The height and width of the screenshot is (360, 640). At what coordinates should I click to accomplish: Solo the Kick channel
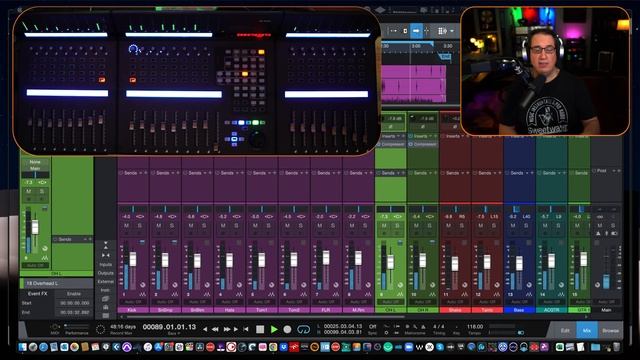pos(139,225)
